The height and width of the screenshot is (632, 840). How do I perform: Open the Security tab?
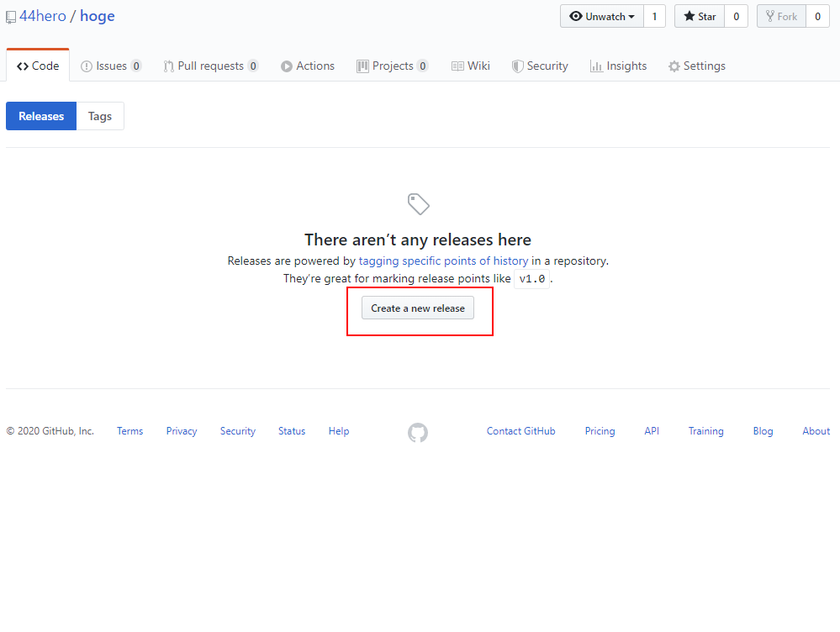tap(540, 66)
